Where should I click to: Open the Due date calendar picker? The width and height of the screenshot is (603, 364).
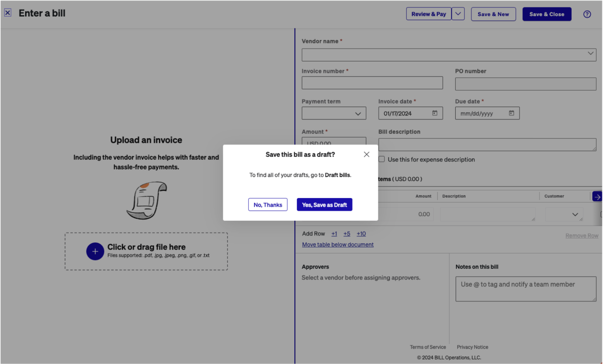(x=511, y=113)
